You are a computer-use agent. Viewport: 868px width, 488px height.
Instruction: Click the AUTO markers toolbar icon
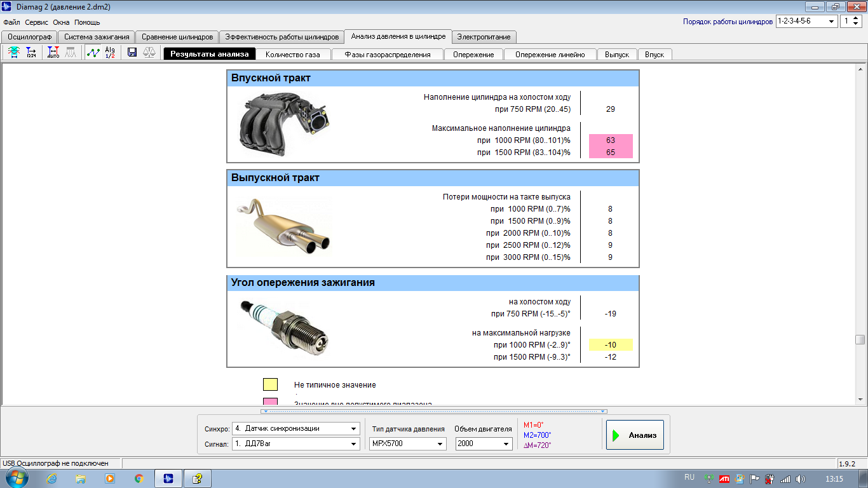(x=53, y=53)
